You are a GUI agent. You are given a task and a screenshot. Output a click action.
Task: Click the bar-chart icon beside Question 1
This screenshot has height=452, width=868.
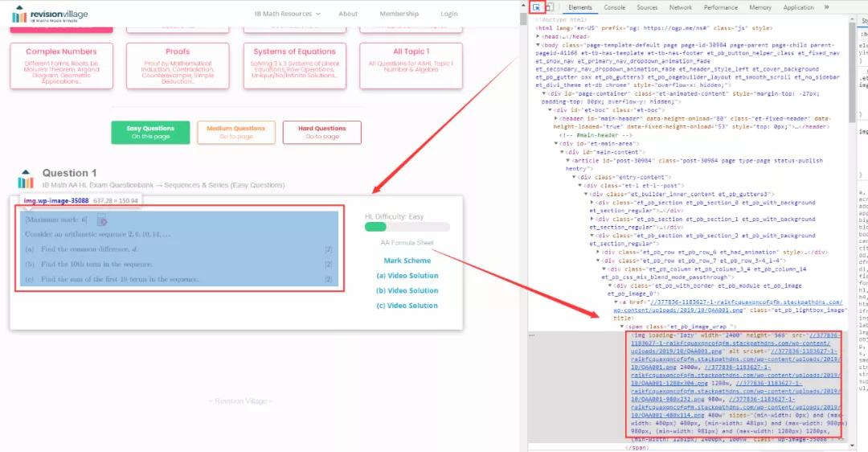point(26,179)
